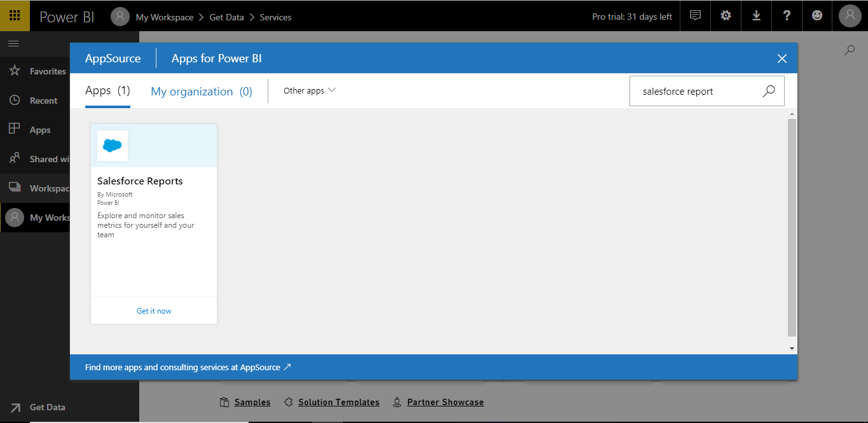This screenshot has width=868, height=423.
Task: Click the dialog vertical scrollbar thumb
Action: pos(792,228)
